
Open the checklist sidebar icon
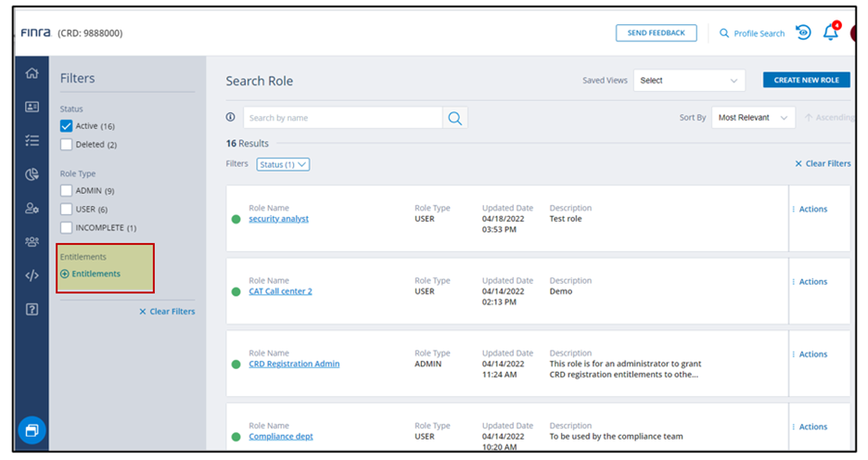32,140
